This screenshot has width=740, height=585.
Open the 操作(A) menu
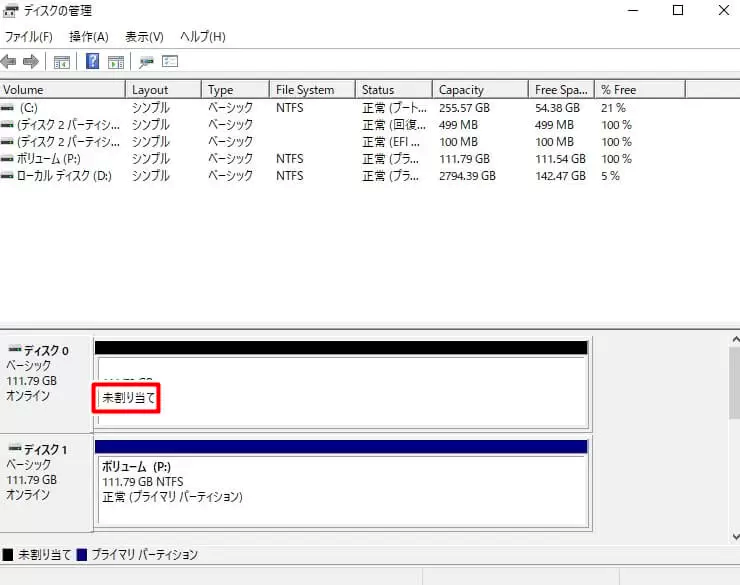tap(89, 37)
